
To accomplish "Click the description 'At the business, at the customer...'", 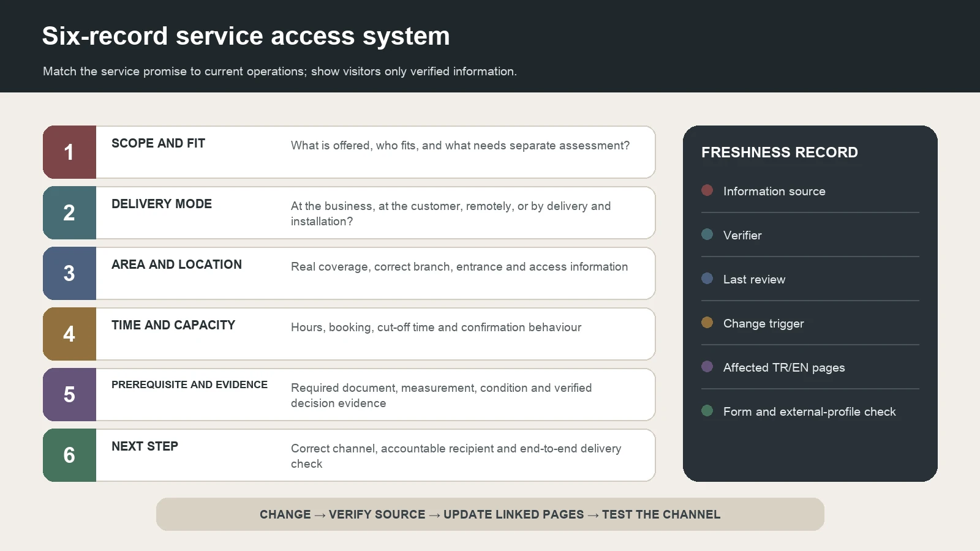I will [451, 214].
